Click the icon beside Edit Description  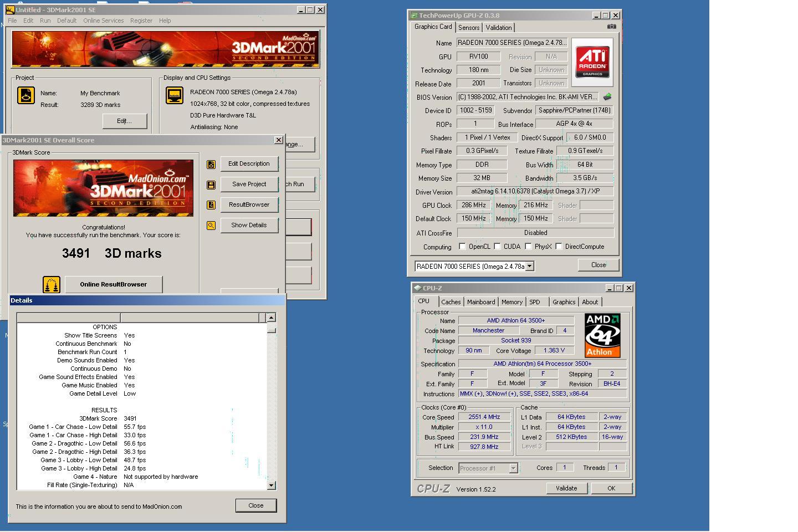tap(211, 164)
